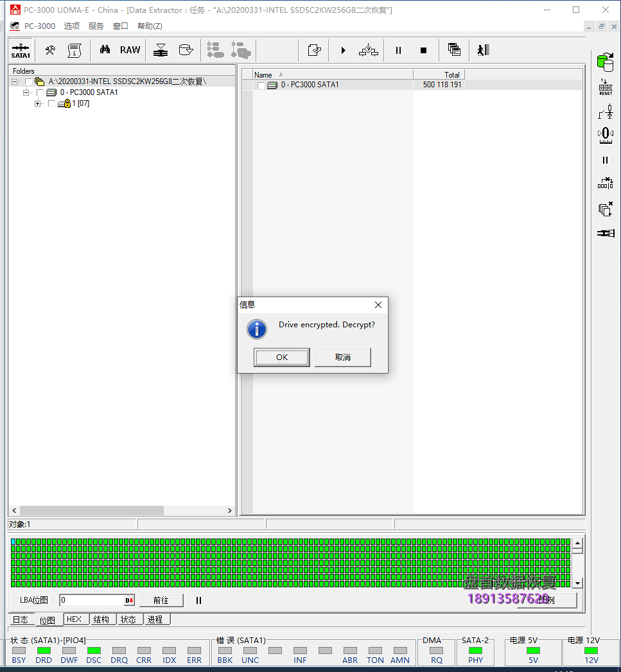Switch to the 结构 tab
Screen dimensions: 621x672
click(x=101, y=619)
